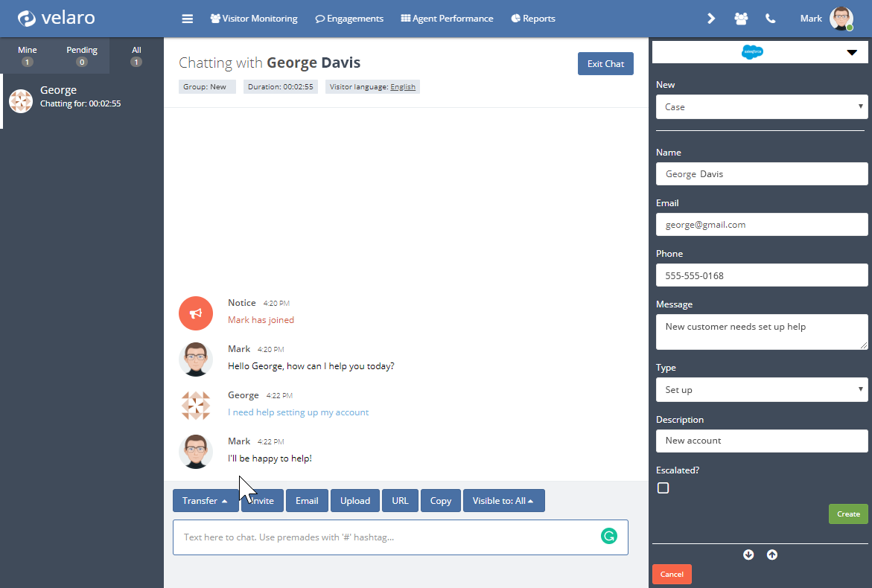Click the Velaro logo
Image resolution: width=872 pixels, height=588 pixels.
(x=56, y=18)
